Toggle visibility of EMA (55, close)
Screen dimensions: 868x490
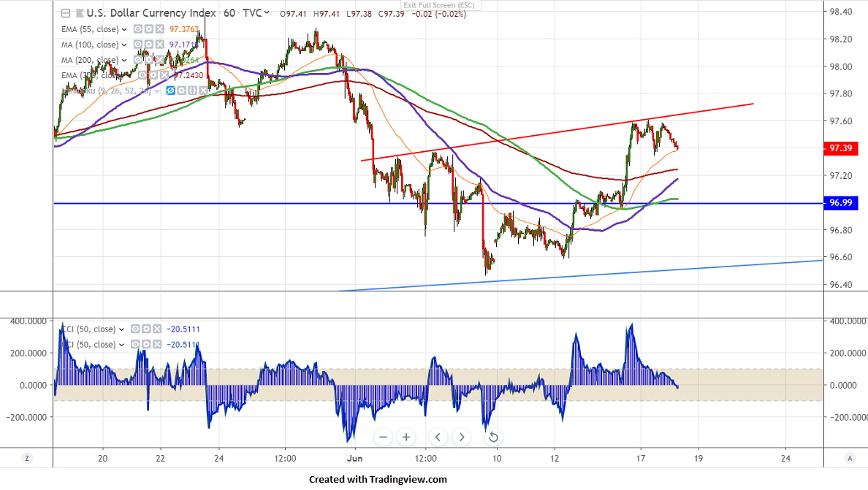click(138, 28)
